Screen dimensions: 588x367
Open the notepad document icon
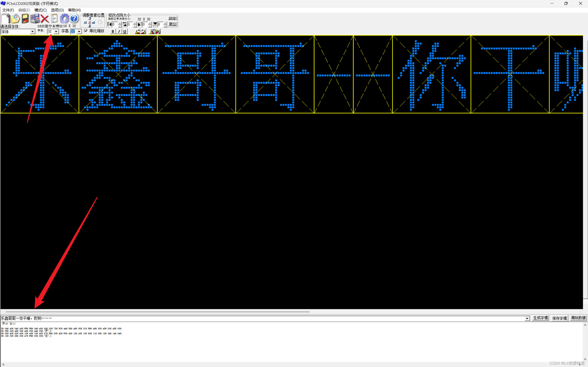[x=54, y=19]
